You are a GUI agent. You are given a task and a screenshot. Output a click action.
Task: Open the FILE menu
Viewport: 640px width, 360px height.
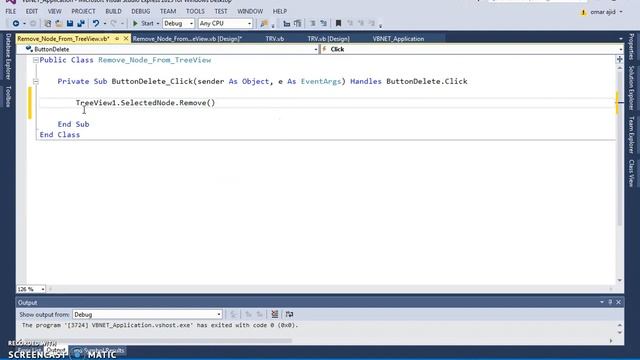11,11
